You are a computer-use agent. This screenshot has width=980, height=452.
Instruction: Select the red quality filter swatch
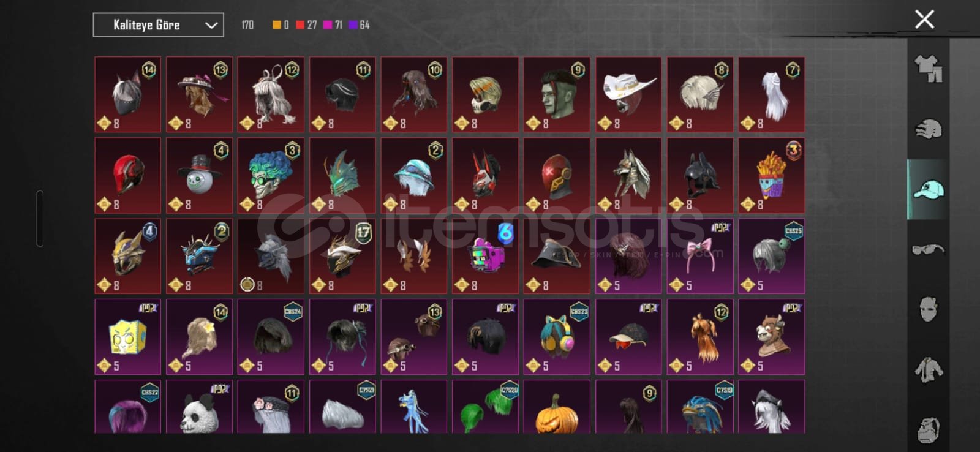(300, 25)
